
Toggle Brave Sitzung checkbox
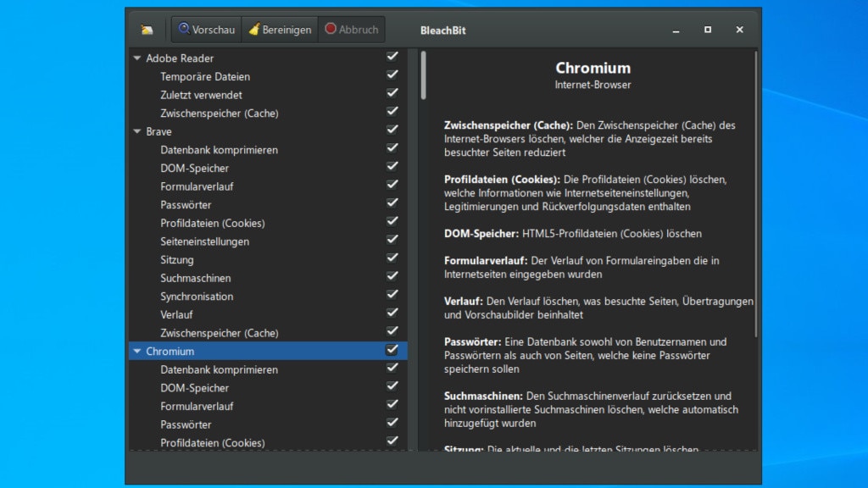tap(392, 258)
